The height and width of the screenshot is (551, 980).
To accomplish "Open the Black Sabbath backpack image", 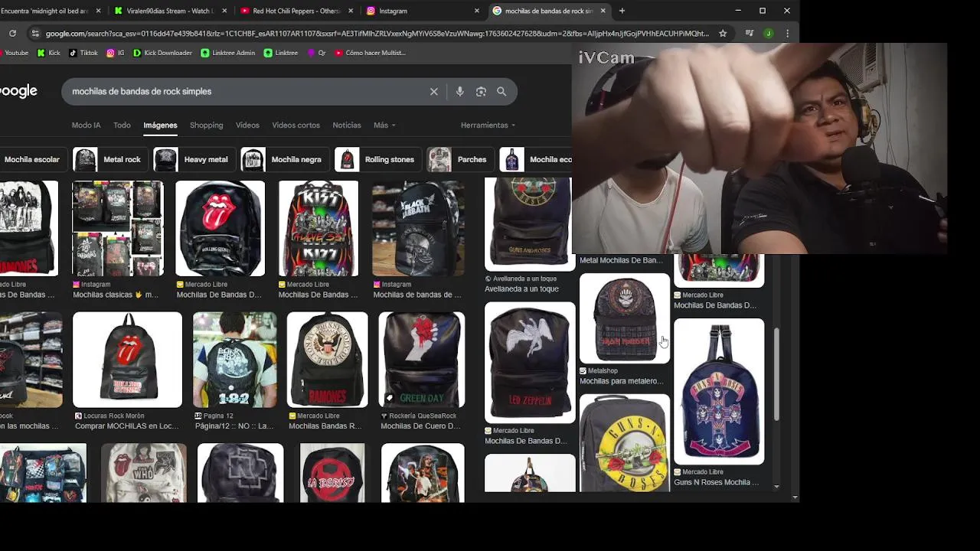I will (418, 228).
